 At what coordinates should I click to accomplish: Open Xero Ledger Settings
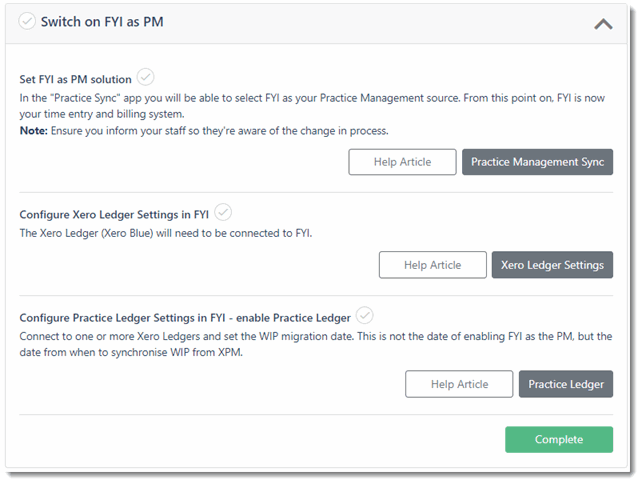point(552,265)
